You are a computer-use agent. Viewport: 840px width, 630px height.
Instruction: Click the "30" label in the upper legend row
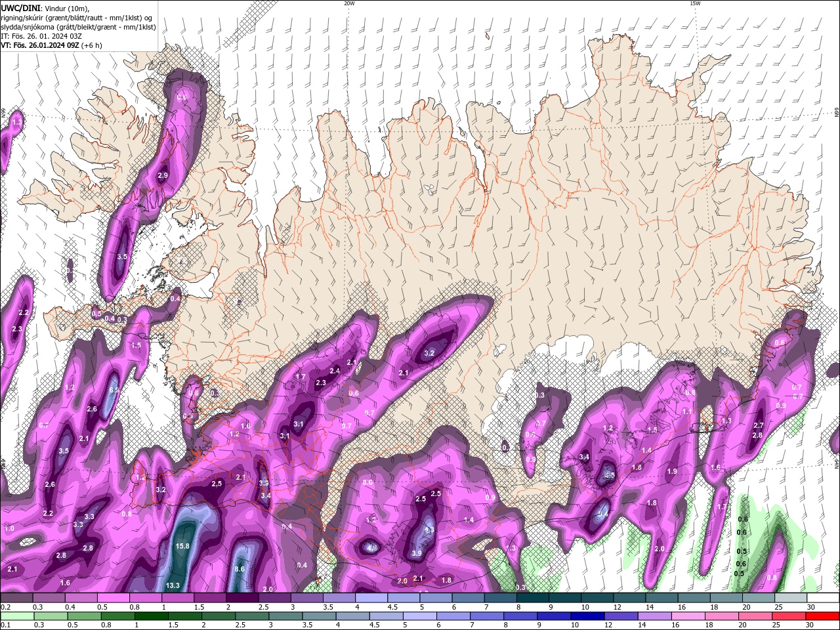(x=811, y=607)
